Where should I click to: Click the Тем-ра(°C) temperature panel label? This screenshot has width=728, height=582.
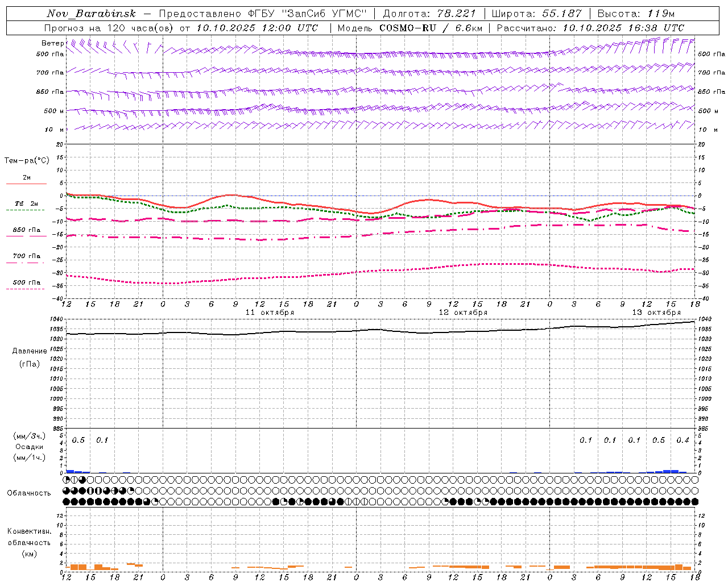coord(27,161)
